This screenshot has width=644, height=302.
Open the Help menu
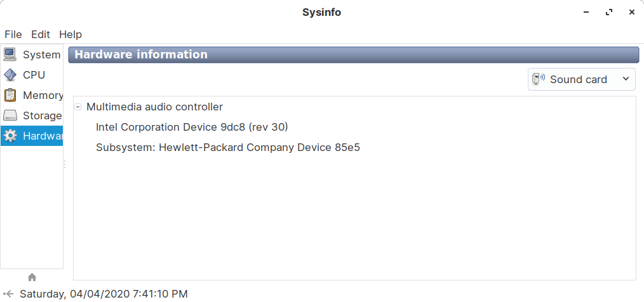tap(70, 34)
